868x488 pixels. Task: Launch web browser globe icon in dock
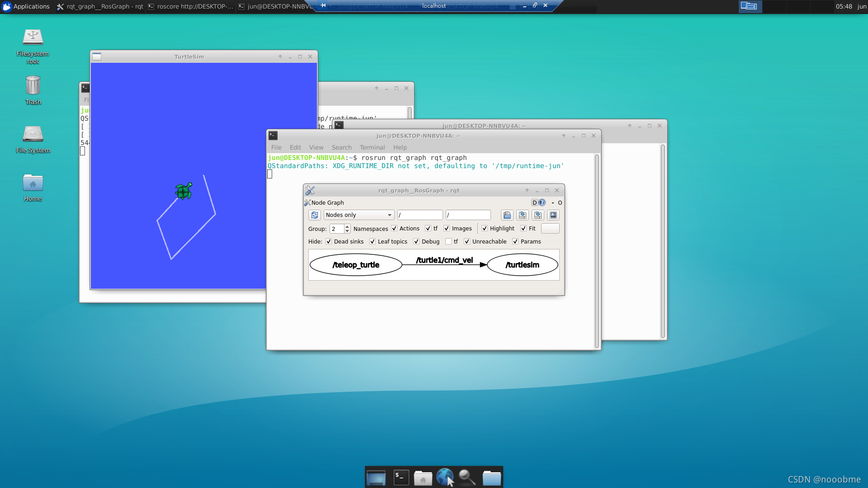pos(444,477)
